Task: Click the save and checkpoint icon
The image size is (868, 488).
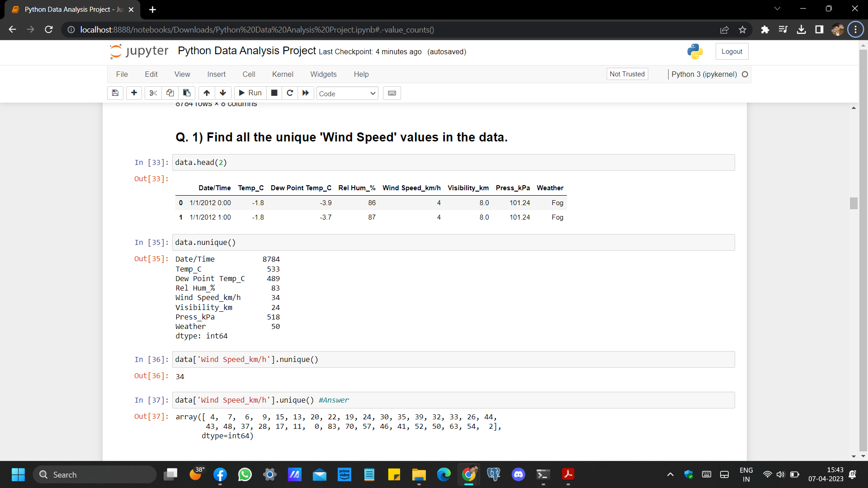Action: tap(115, 93)
